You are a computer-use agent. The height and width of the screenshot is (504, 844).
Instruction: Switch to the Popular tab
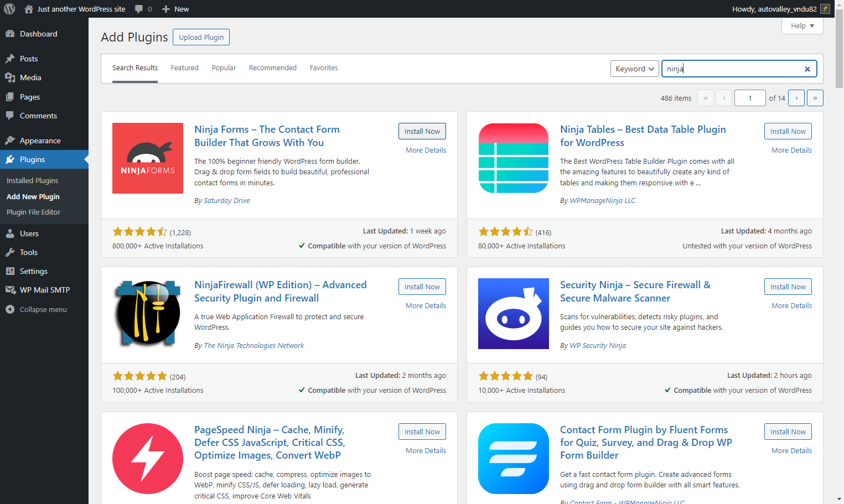[x=224, y=68]
